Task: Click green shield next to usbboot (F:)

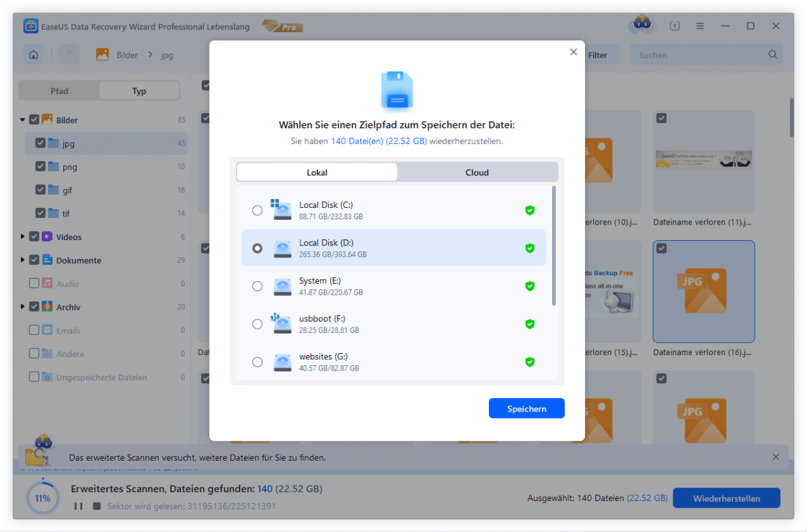Action: 530,324
